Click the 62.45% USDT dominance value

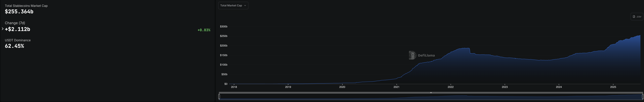tap(14, 46)
